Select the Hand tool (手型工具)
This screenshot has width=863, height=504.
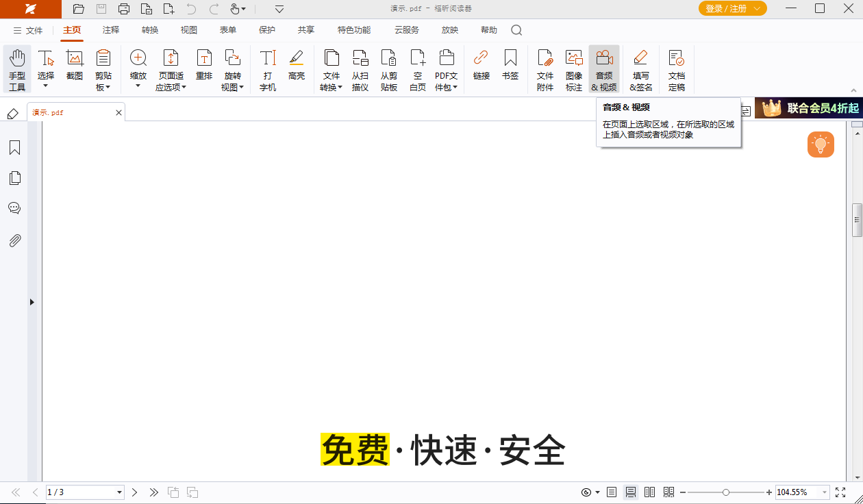pyautogui.click(x=16, y=68)
